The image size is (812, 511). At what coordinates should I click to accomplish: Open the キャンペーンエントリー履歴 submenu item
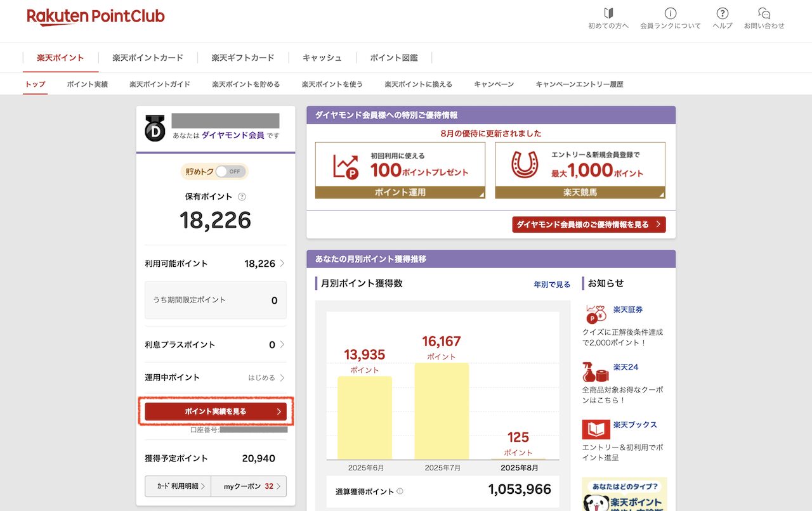[579, 84]
